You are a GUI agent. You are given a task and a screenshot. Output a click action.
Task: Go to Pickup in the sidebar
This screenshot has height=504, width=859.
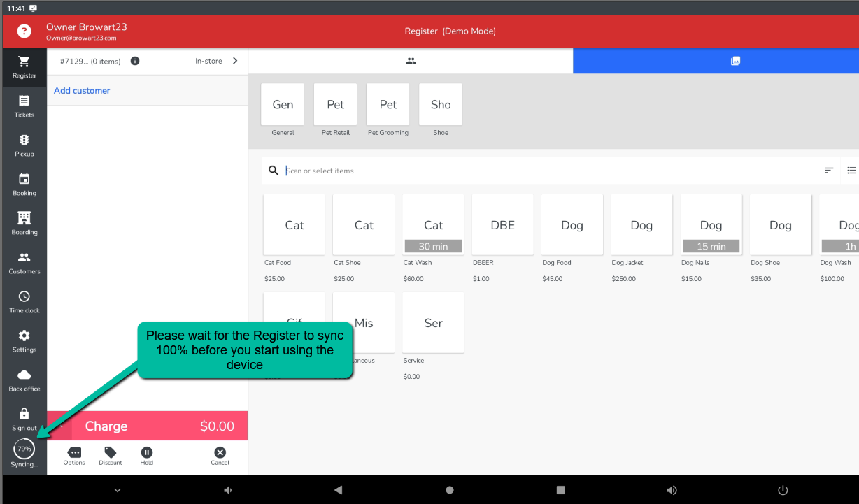pos(24,145)
